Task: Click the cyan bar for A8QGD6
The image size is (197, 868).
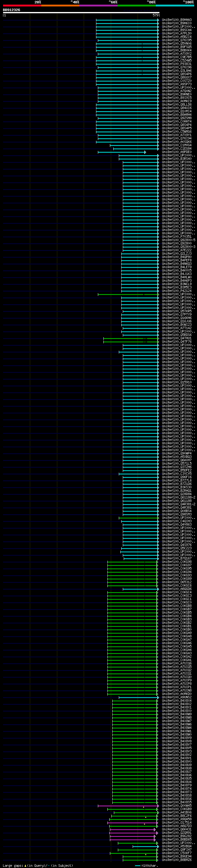Action: (x=141, y=589)
